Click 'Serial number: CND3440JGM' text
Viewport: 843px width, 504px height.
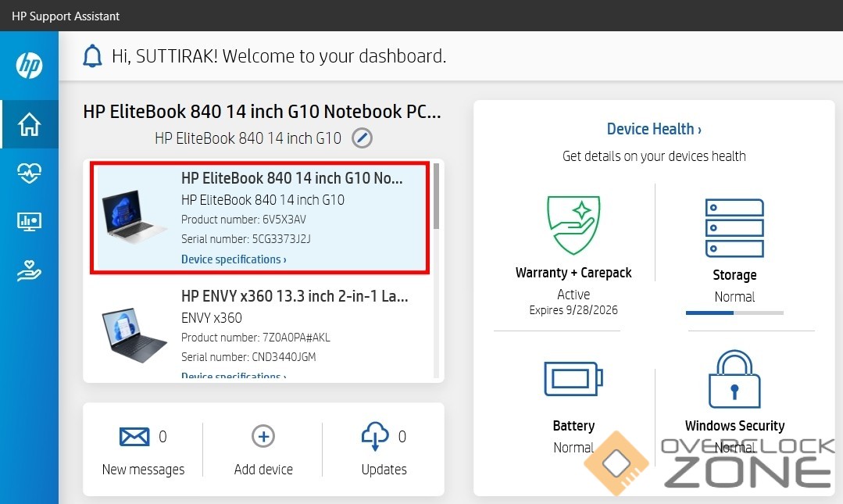(x=248, y=356)
